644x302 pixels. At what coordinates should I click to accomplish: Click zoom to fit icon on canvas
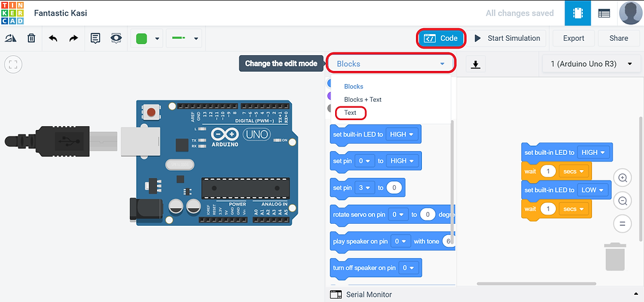pos(13,64)
